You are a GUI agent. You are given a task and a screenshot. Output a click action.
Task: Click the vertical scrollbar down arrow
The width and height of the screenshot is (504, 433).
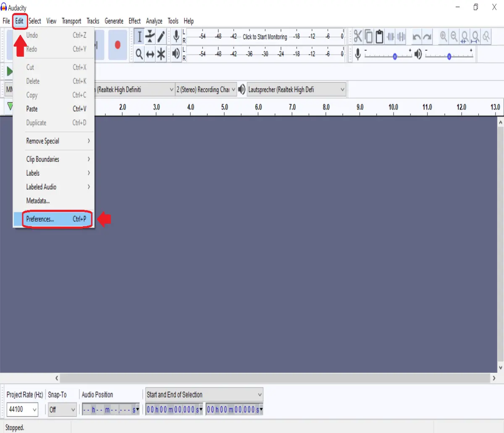pyautogui.click(x=500, y=368)
